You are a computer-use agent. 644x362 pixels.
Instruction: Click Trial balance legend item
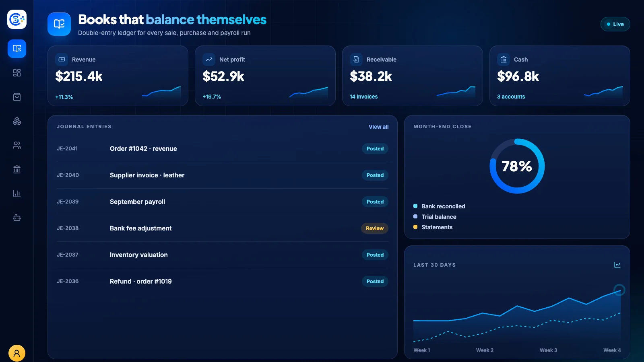(435, 217)
